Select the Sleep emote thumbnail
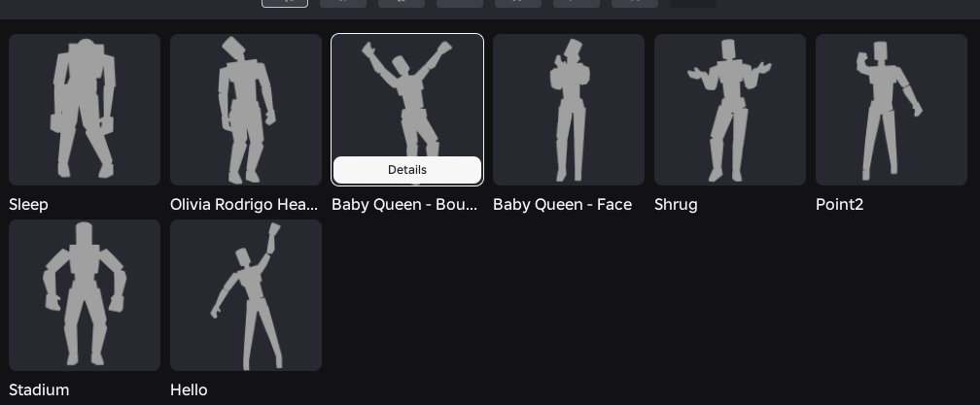 click(x=85, y=110)
